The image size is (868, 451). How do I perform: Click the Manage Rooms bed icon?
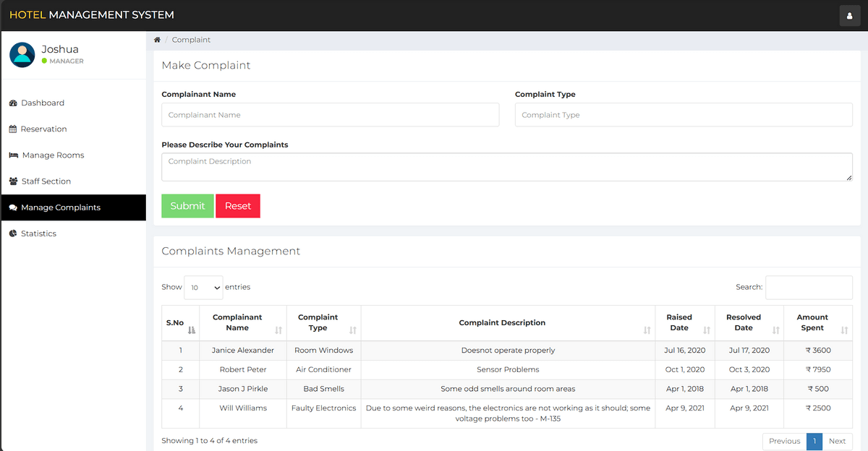point(14,155)
